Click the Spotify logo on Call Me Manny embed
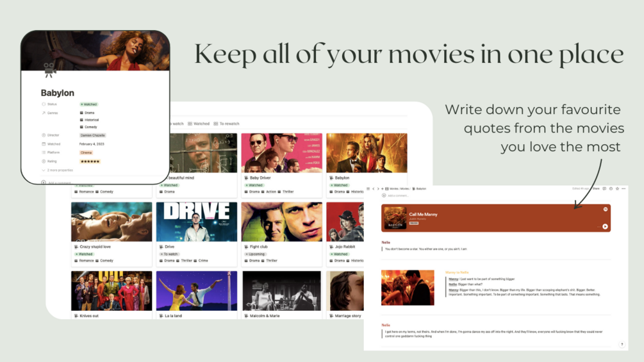 tap(605, 210)
